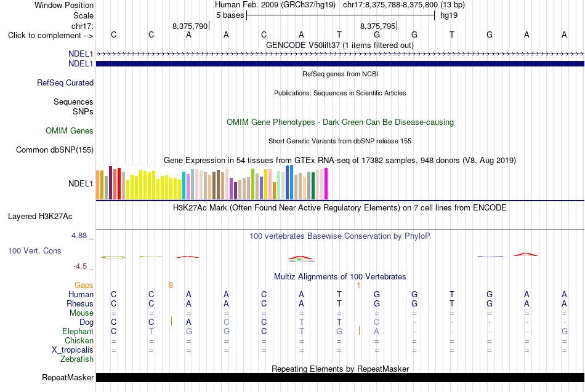585x392 pixels.
Task: Click the solid dark blue NDEL1 exon bar
Action: [340, 64]
